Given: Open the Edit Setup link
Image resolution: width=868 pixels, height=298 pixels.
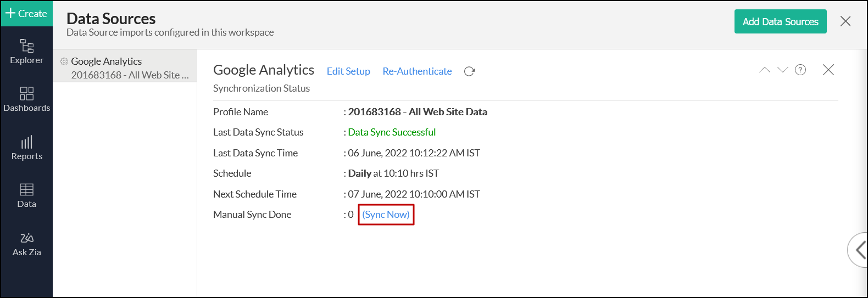Looking at the screenshot, I should coord(348,71).
